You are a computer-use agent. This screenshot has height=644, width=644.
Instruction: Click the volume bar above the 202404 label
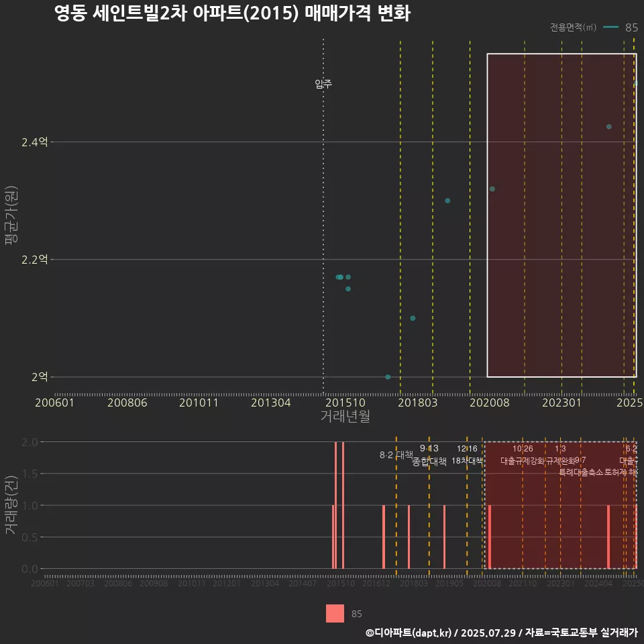point(608,537)
